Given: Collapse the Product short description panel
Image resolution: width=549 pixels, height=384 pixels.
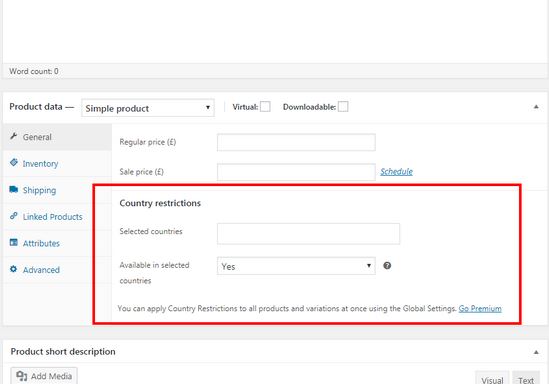Looking at the screenshot, I should (536, 352).
